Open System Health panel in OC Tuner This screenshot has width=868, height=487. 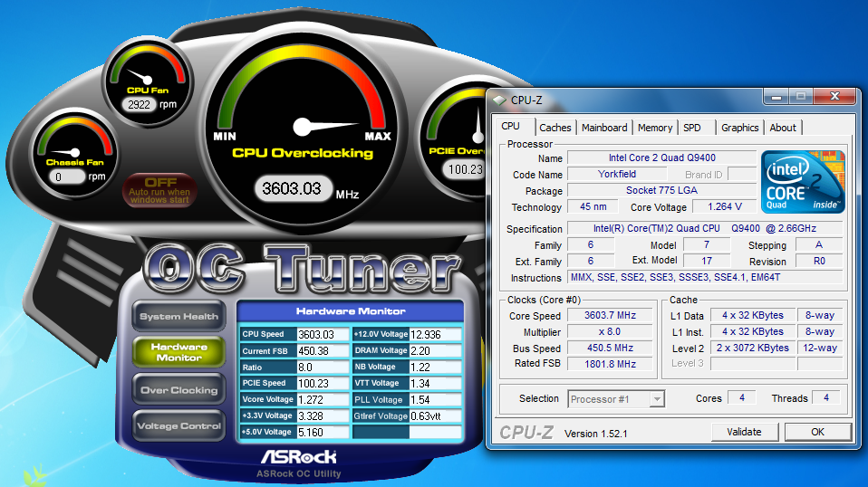[x=178, y=316]
